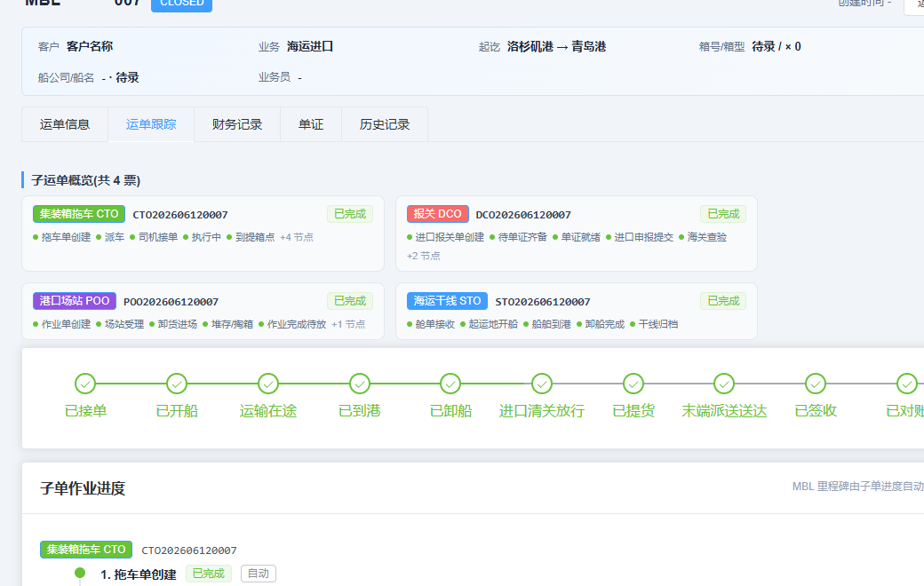Click the 集装箱拖车 CTO tag in 子单作业进度
This screenshot has width=924, height=586.
(86, 550)
